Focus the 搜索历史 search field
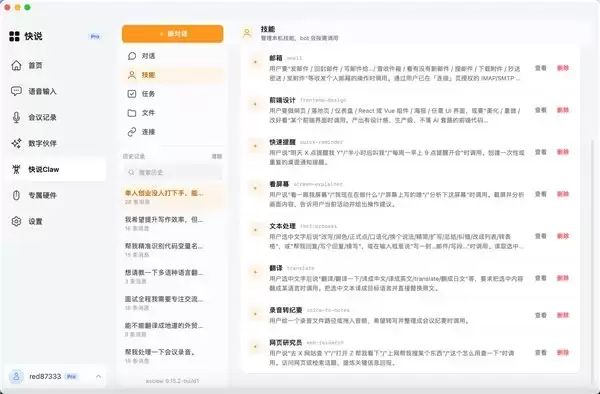This screenshot has height=394, width=600. [x=173, y=173]
